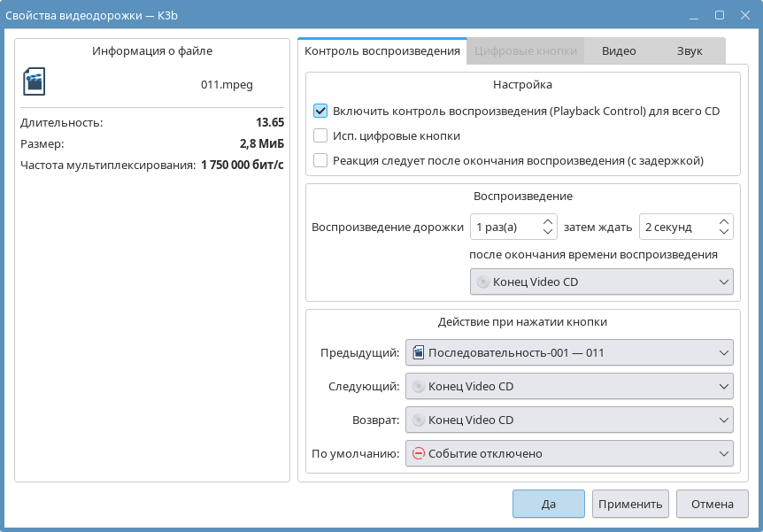
Task: Increase track playback repeat count
Action: [548, 221]
